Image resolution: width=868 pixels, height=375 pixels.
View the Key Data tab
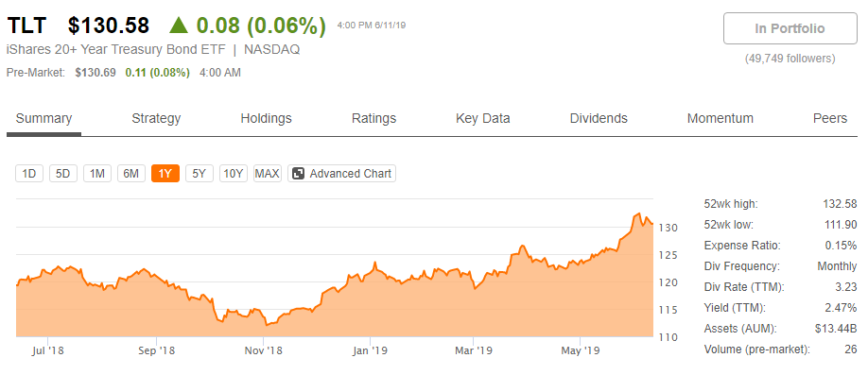[x=483, y=118]
